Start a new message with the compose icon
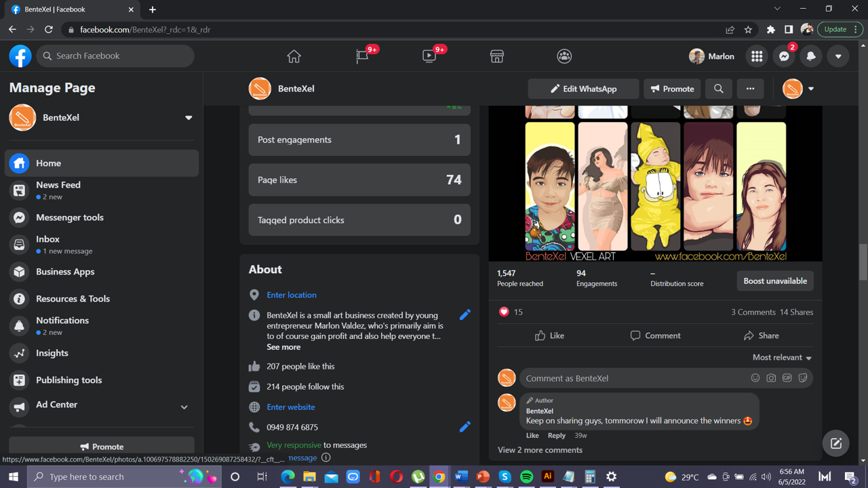The height and width of the screenshot is (488, 868). click(x=836, y=443)
